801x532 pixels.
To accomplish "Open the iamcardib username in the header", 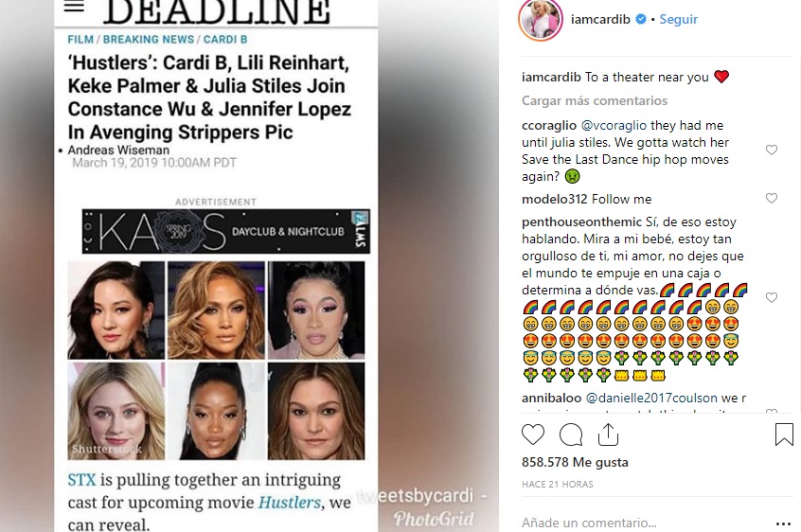I will (600, 19).
